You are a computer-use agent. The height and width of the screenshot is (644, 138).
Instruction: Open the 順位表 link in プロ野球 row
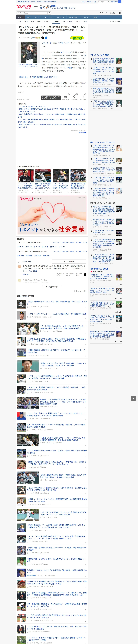pos(72,242)
